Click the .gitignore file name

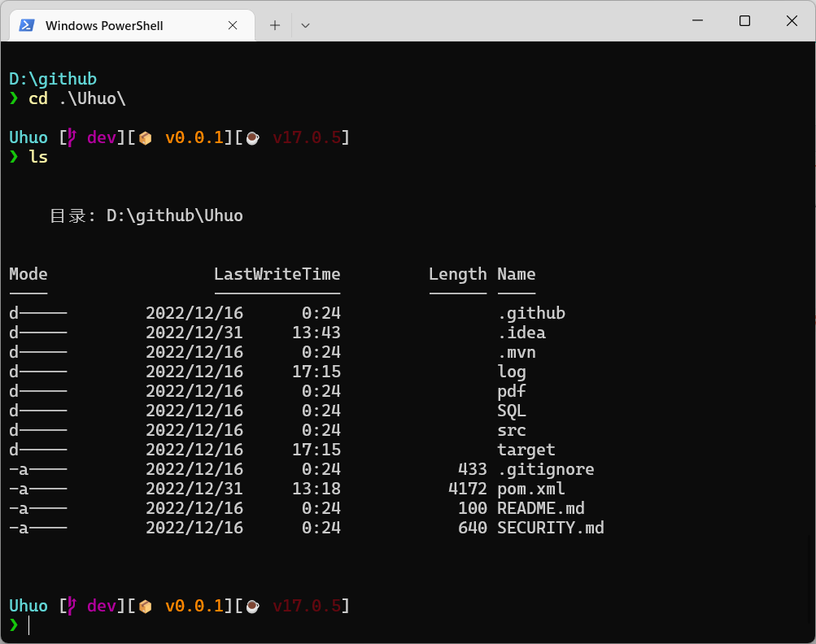point(545,469)
